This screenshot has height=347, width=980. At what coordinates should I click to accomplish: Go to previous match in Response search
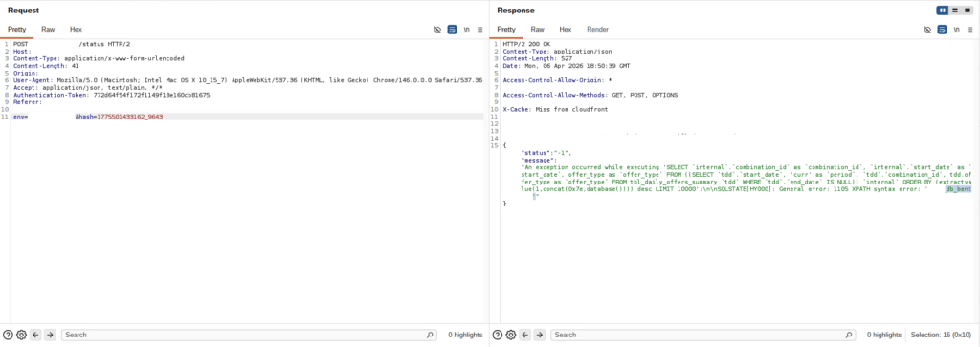point(525,335)
